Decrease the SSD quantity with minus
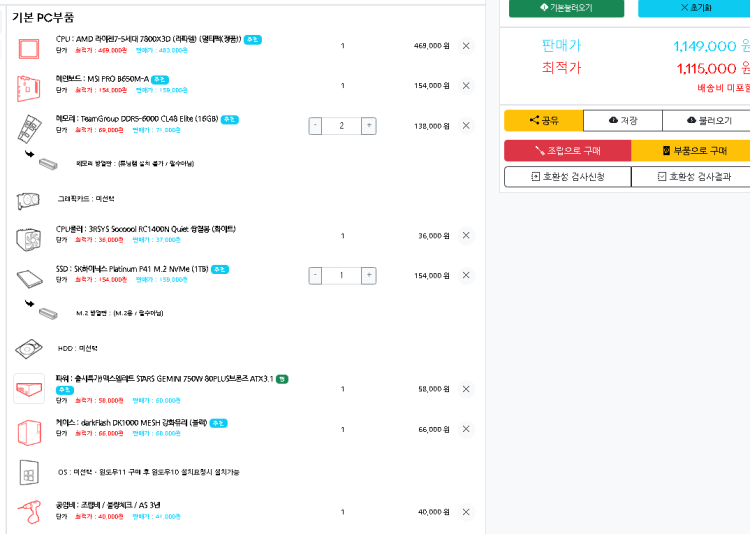Image resolution: width=750 pixels, height=534 pixels. point(315,275)
